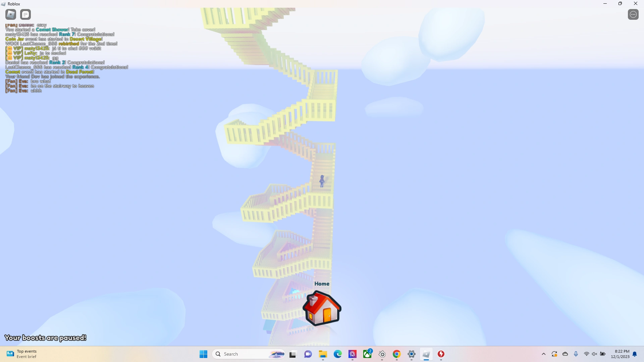Open the more options ellipsis button
644x362 pixels.
coord(633,14)
